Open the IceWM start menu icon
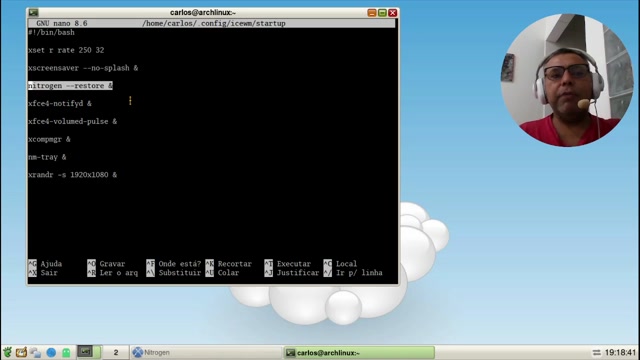Viewport: 640px width, 360px height. 7,352
